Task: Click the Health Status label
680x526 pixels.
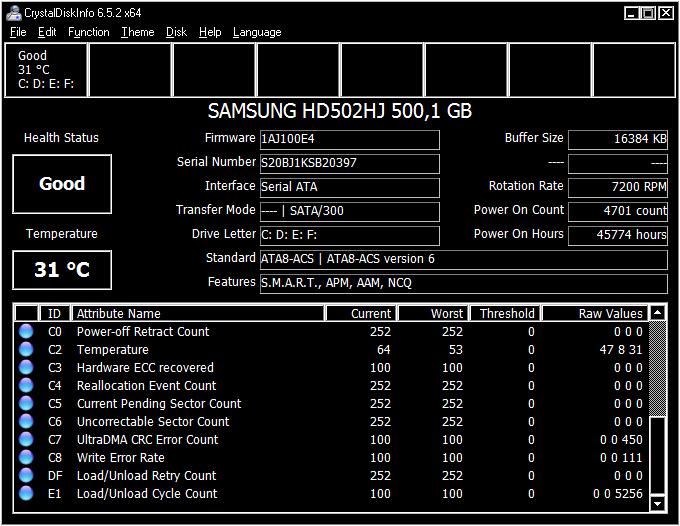Action: 61,137
